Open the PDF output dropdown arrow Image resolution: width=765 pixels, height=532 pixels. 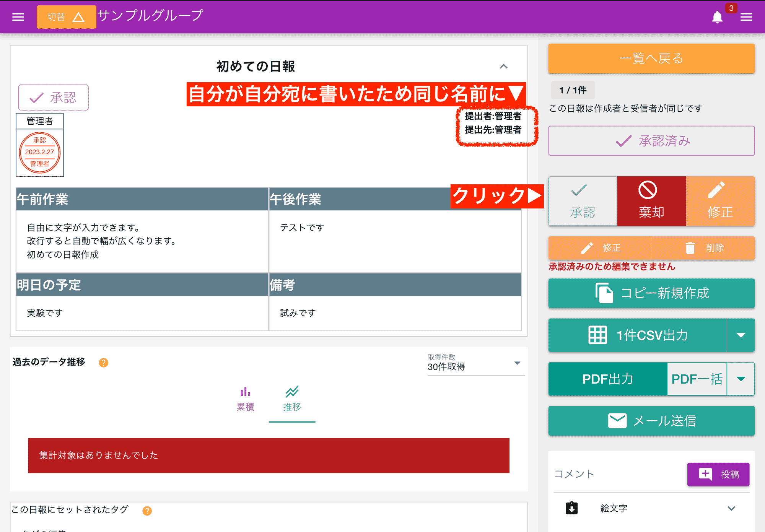point(741,379)
